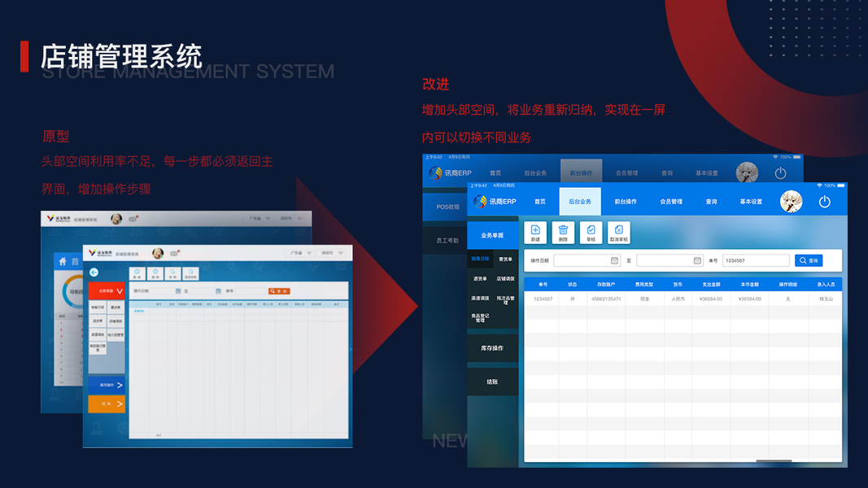Select 库存操作 in the front ERP sidebar

[x=492, y=348]
